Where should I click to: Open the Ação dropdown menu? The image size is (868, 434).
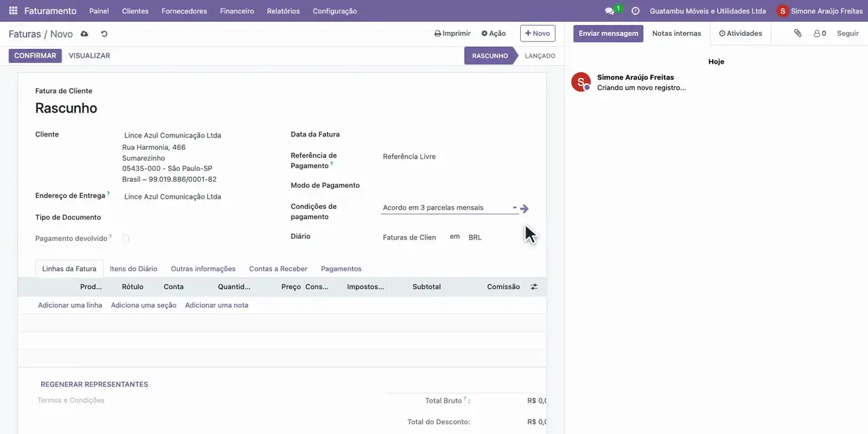pos(494,33)
